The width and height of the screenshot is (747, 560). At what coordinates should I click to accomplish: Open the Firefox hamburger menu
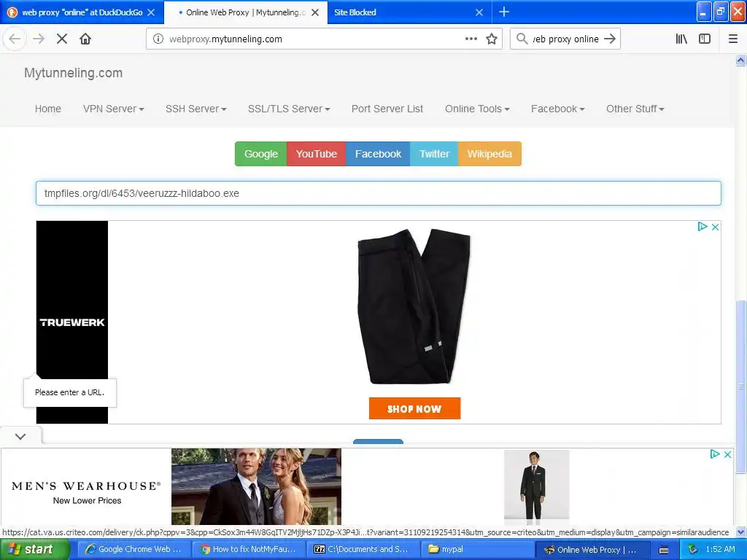tap(733, 39)
